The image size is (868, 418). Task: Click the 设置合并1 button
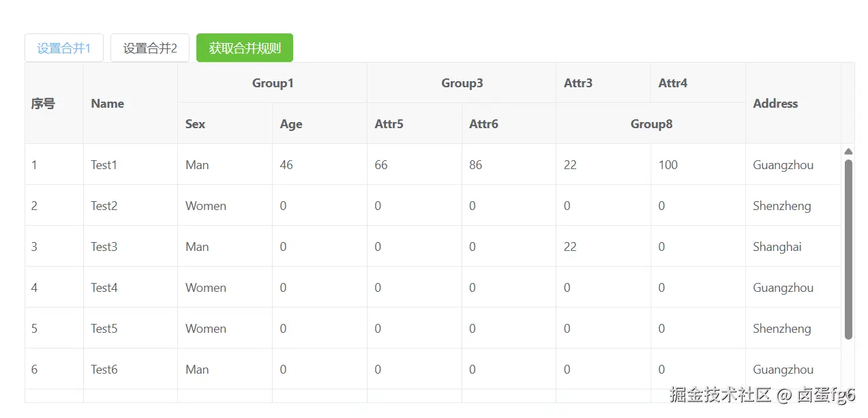click(64, 48)
